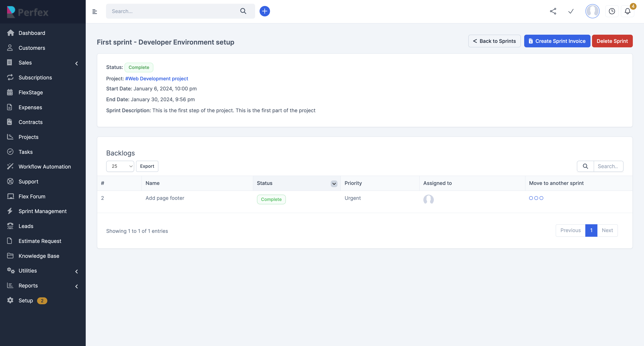Open the 25 entries-per-page dropdown
Viewport: 644px width, 346px height.
(120, 166)
